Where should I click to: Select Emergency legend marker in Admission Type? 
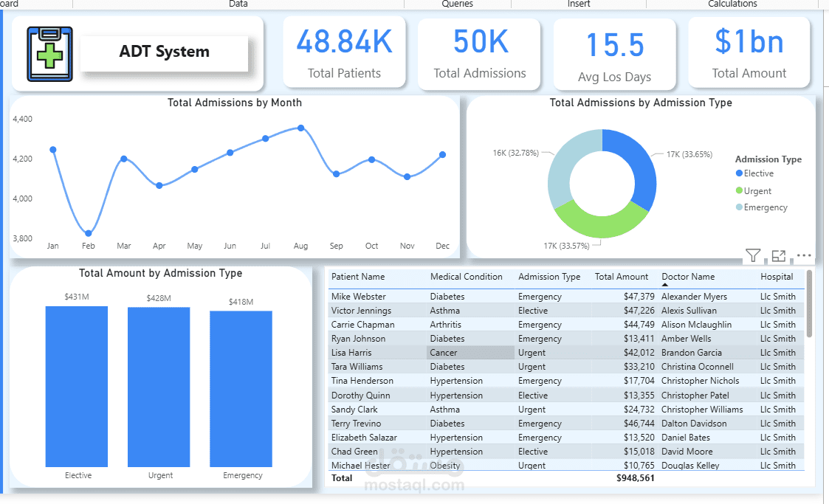coord(739,207)
